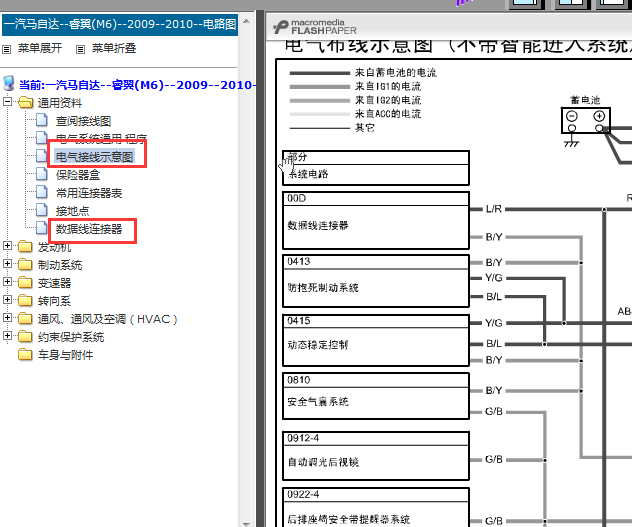Click the 蓄电池 battery symbol in diagram
Screen dimensions: 632x527
(586, 120)
